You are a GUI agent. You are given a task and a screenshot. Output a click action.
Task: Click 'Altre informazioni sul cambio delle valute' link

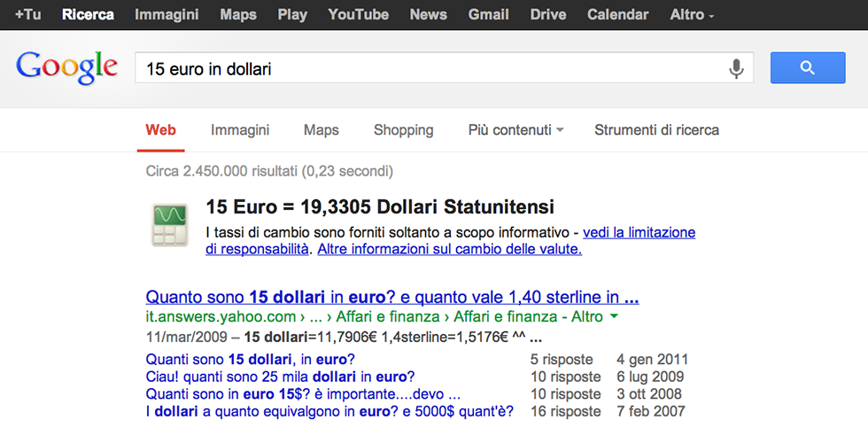(x=449, y=249)
